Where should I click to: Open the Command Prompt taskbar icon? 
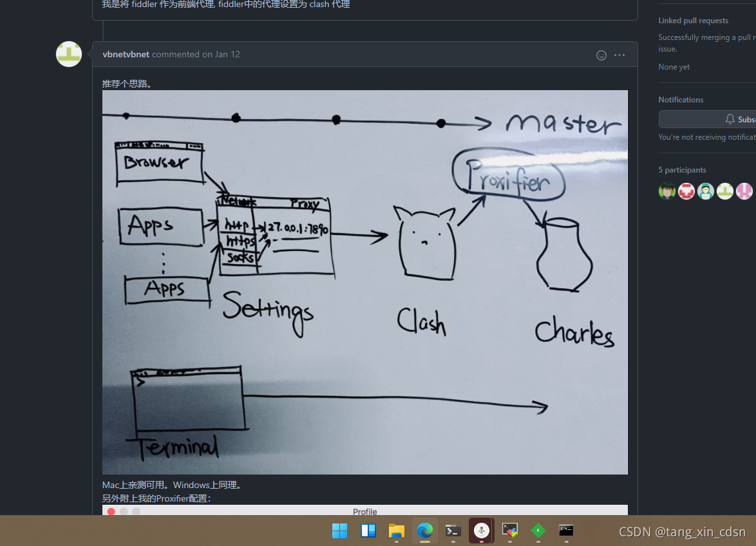(x=566, y=531)
